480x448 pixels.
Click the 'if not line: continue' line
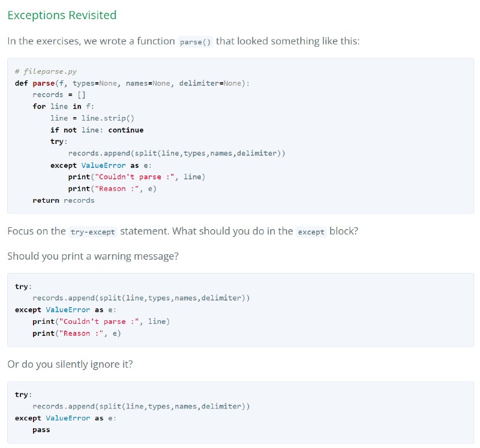(x=97, y=130)
